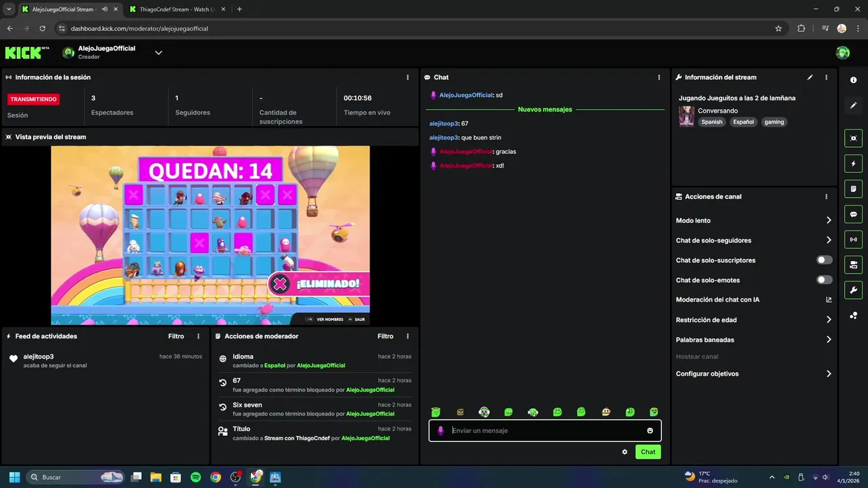Toggle the wrench icon in right sidebar
Image resolution: width=868 pixels, height=488 pixels.
pos(853,290)
